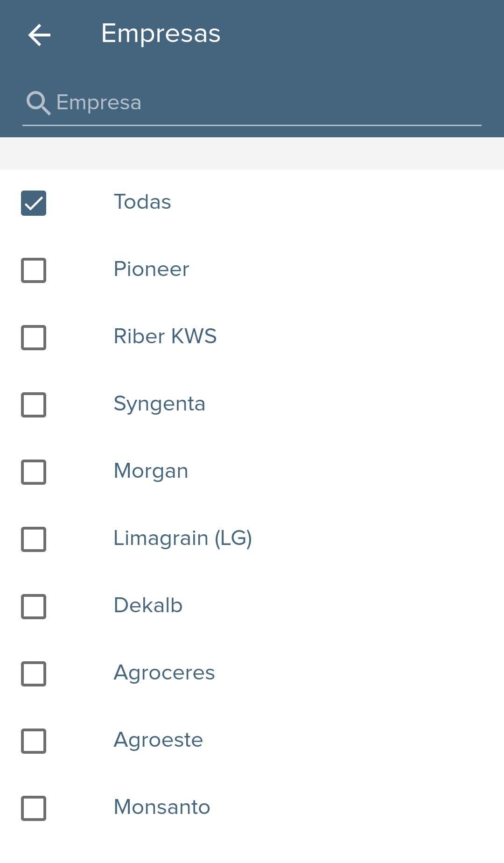Viewport: 504px width, 863px height.
Task: Check the Pioneer checkbox
Action: point(34,270)
